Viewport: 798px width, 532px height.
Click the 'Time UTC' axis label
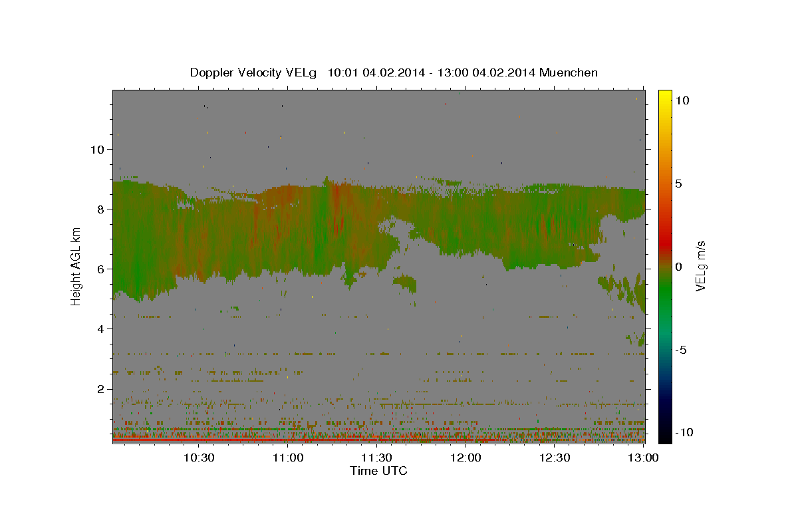pos(378,471)
